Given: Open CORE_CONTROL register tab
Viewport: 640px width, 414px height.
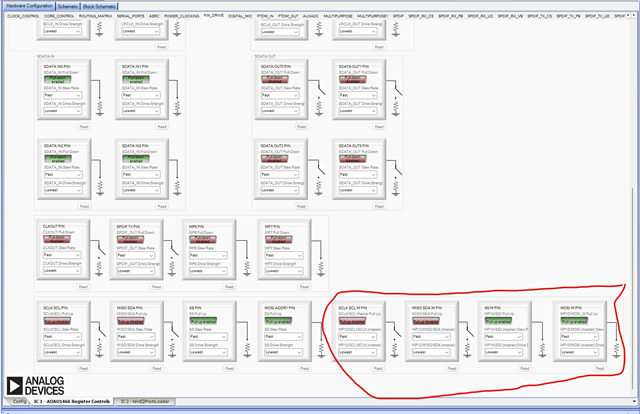Looking at the screenshot, I should tap(59, 16).
